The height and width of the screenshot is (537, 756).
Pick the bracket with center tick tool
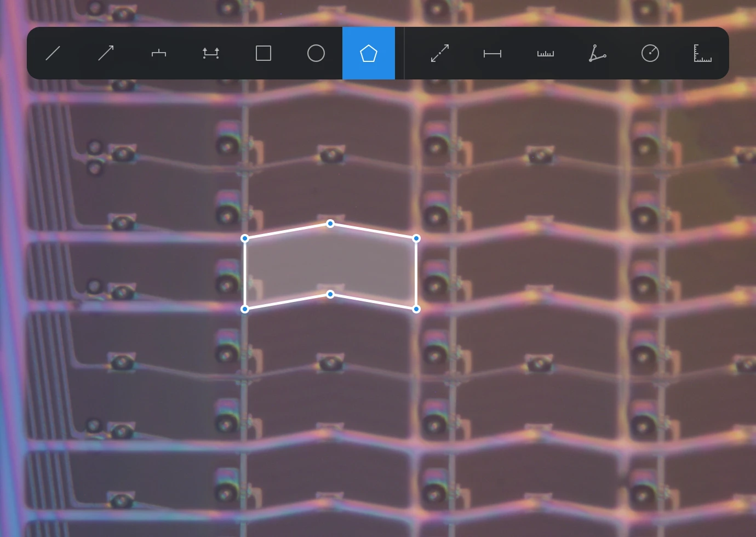pos(158,53)
